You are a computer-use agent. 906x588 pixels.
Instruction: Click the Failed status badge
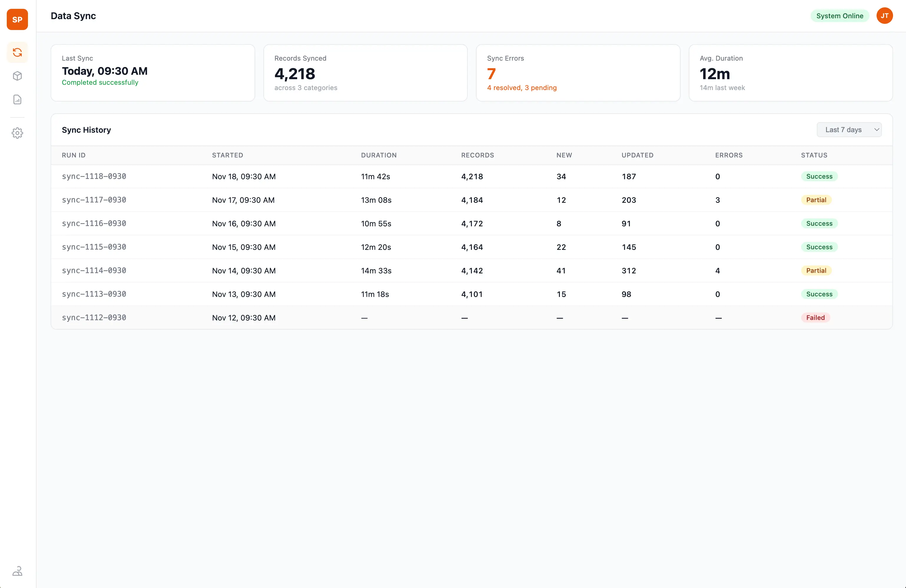(815, 318)
